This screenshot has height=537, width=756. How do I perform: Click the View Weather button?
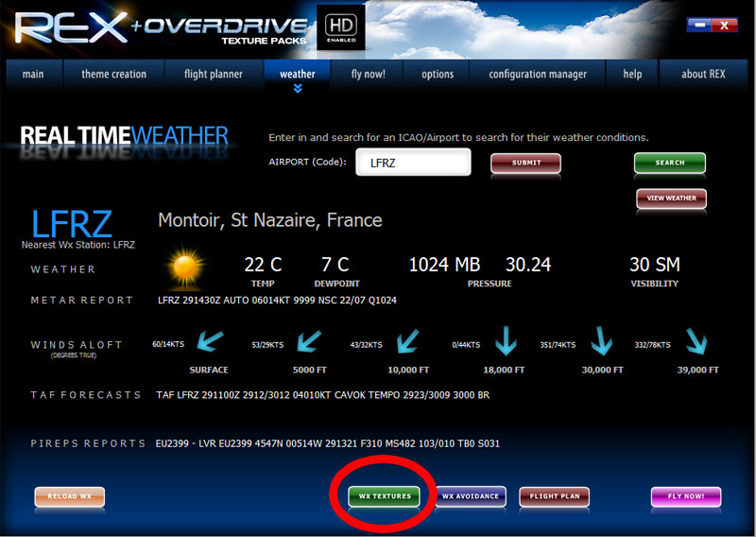click(x=671, y=199)
